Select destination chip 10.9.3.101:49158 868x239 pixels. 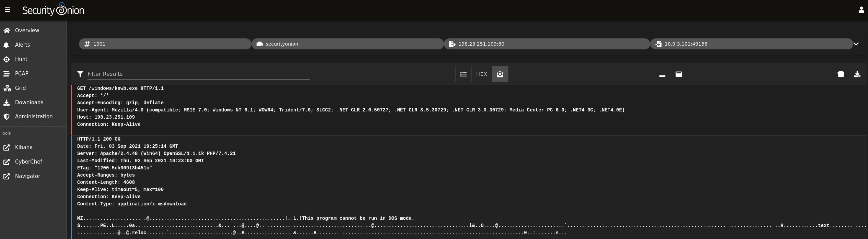751,44
